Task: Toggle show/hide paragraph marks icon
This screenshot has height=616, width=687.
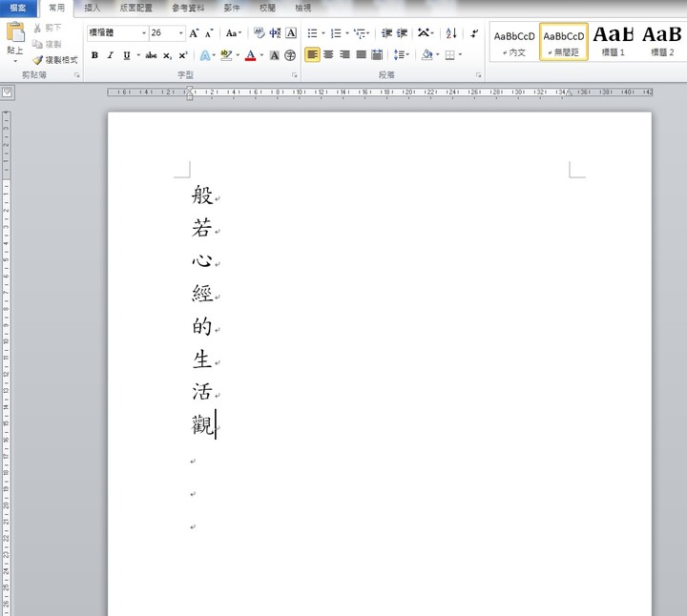Action: click(x=474, y=33)
